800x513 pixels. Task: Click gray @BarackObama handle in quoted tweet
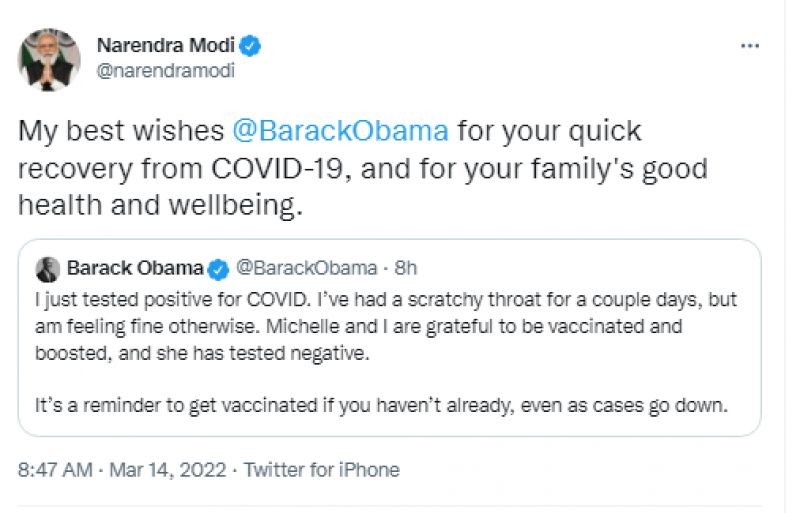[x=305, y=268]
